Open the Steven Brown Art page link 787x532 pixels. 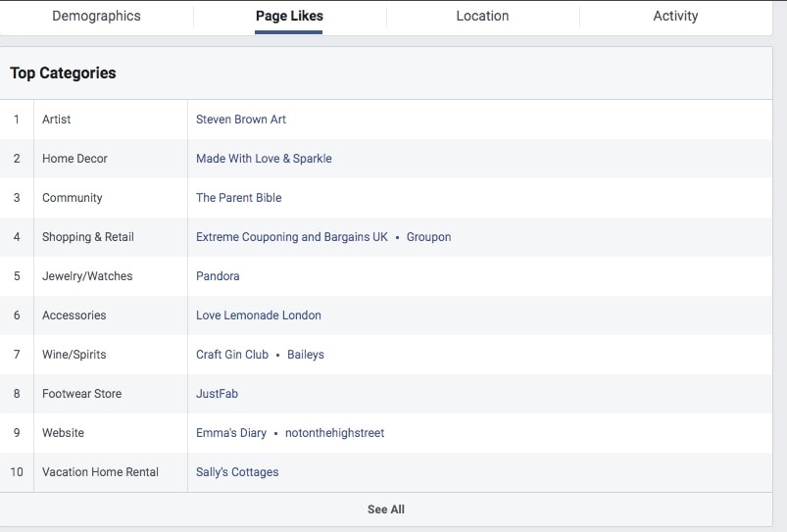[241, 120]
